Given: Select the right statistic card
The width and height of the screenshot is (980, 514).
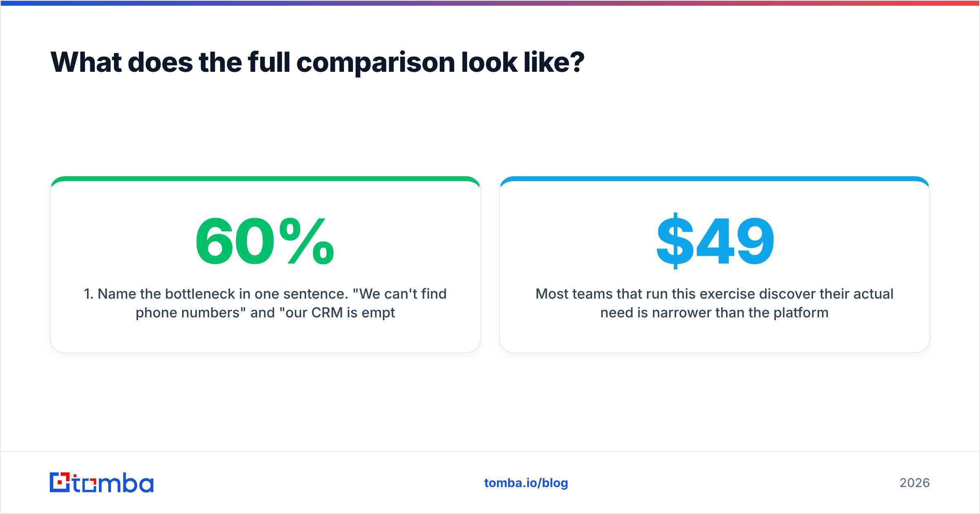Looking at the screenshot, I should tap(715, 264).
